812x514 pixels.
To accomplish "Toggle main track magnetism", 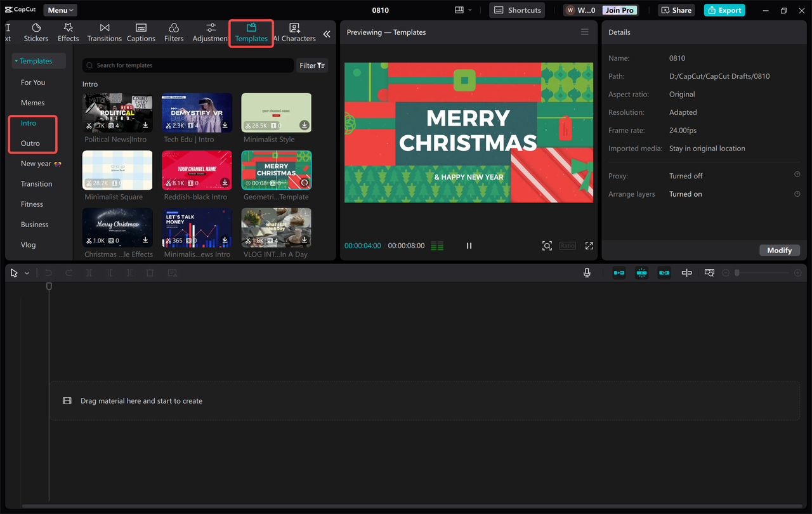I will click(641, 273).
